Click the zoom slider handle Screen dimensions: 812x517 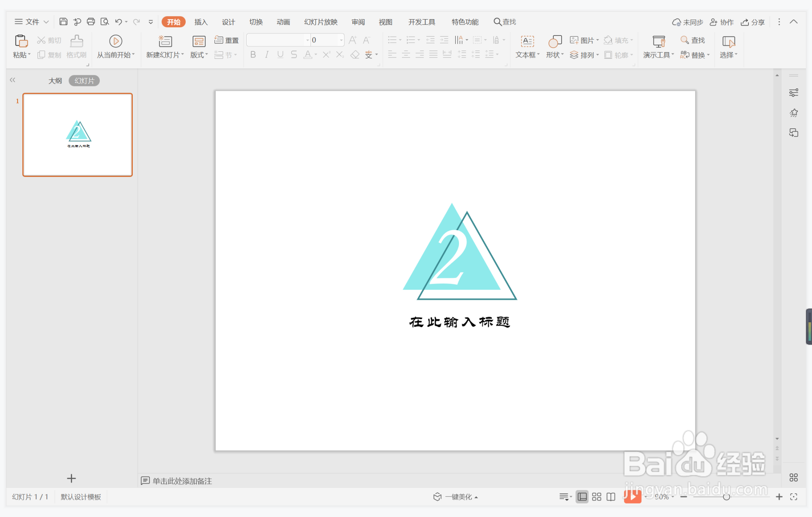click(726, 497)
